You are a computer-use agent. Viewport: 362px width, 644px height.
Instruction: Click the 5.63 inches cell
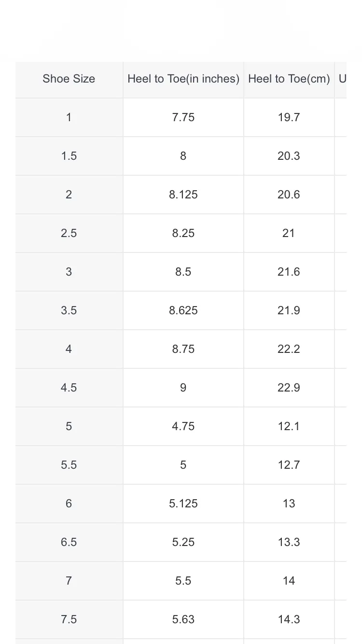coord(183,619)
